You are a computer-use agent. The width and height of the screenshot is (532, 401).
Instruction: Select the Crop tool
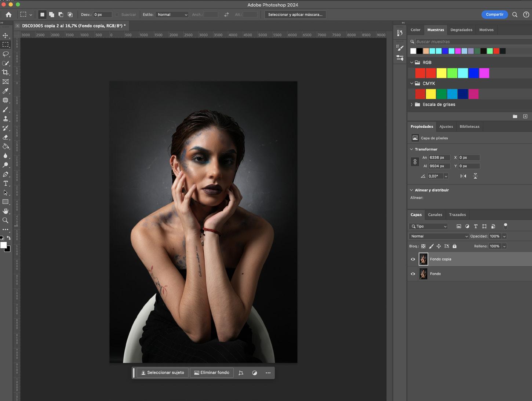(6, 72)
